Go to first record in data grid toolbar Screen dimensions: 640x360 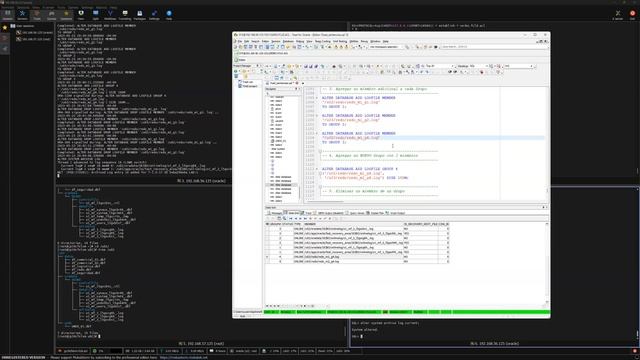click(x=291, y=218)
